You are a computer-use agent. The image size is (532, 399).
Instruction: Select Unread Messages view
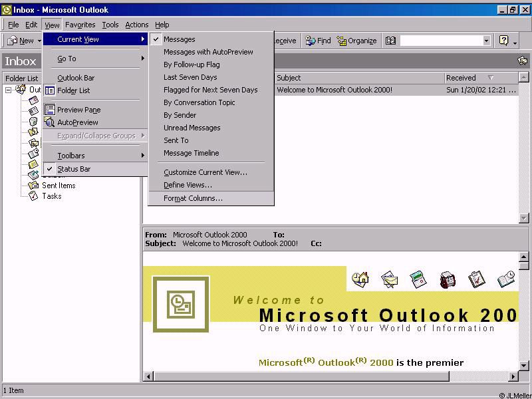tap(211, 128)
